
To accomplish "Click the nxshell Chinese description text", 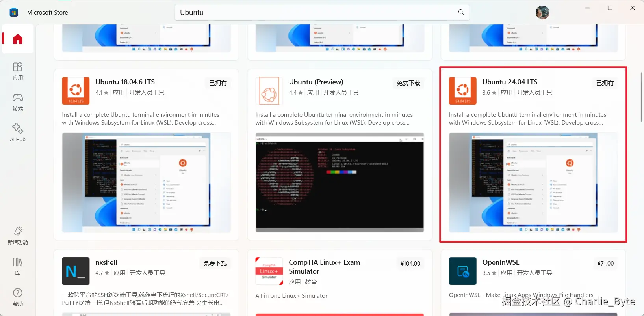I will [145, 299].
